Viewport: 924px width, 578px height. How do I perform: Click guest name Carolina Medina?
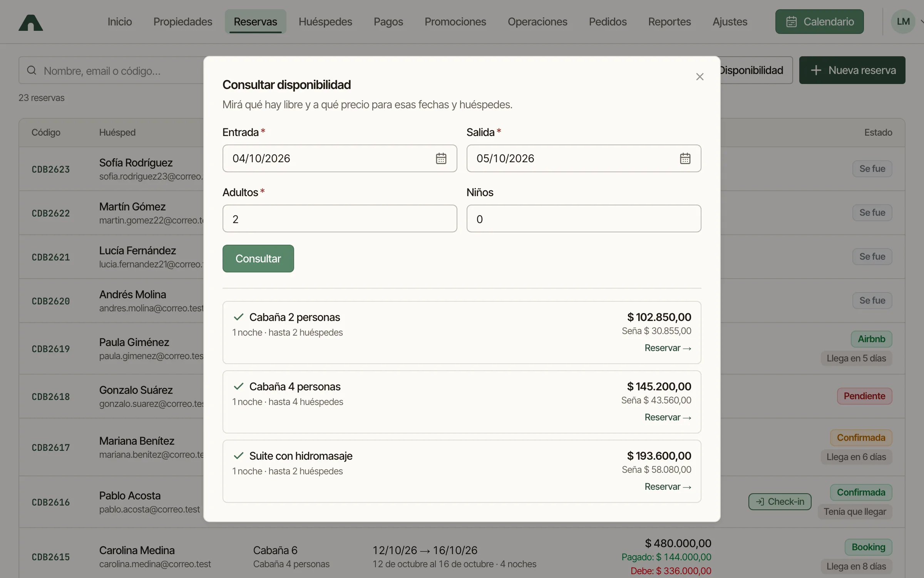(x=137, y=550)
